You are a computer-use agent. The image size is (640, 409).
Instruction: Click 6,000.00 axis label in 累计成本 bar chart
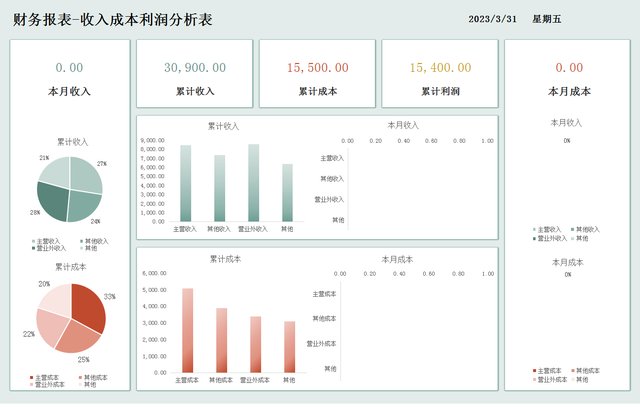(154, 273)
